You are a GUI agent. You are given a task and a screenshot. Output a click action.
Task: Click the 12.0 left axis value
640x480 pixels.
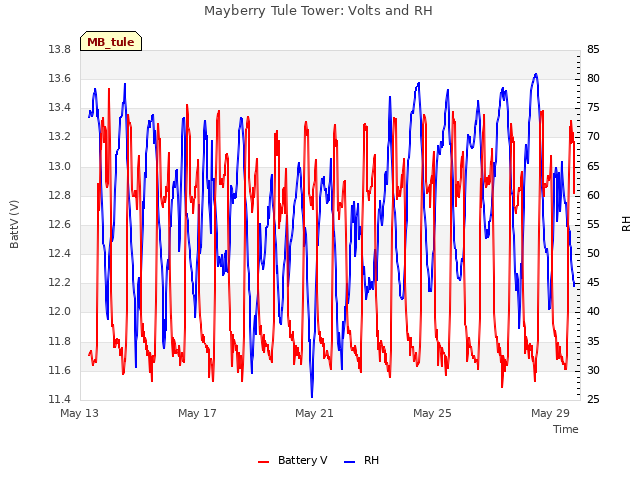pyautogui.click(x=60, y=312)
